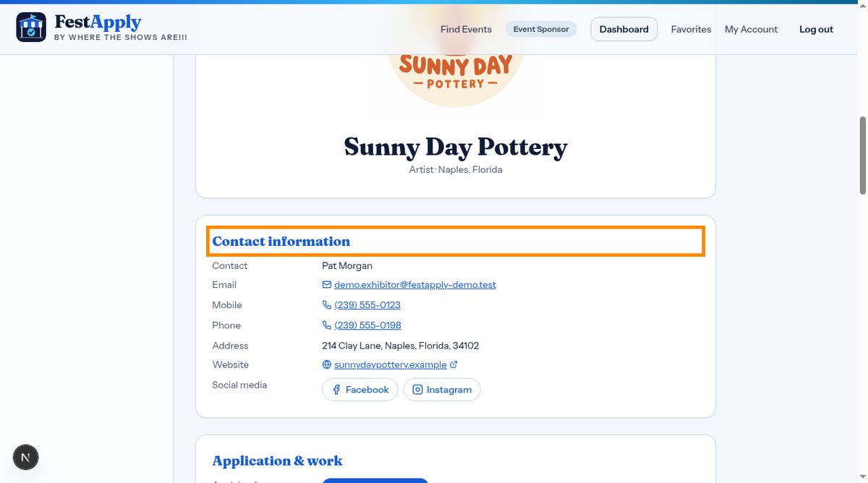Open the round N dev tools badge

(26, 457)
